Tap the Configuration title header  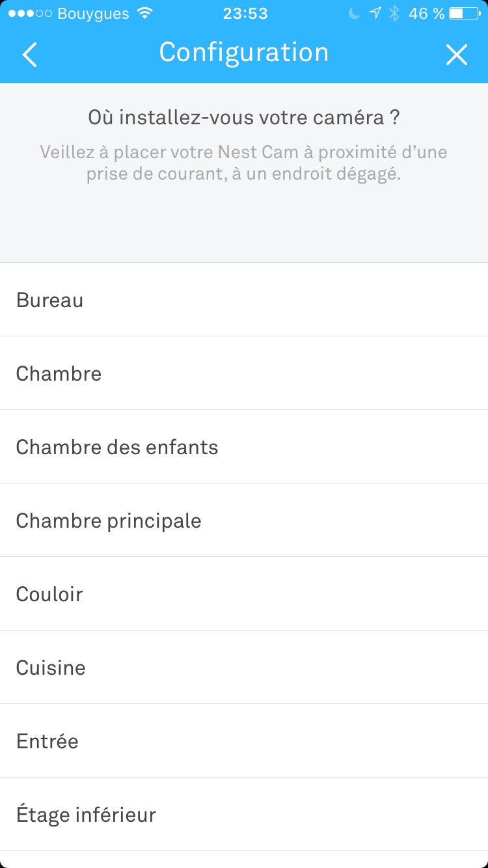pos(244,53)
